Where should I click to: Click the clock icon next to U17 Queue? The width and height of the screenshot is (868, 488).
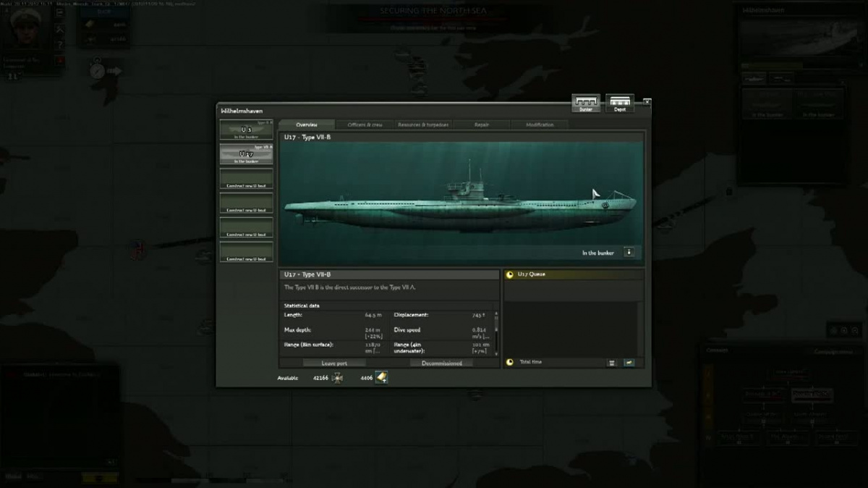pyautogui.click(x=510, y=275)
